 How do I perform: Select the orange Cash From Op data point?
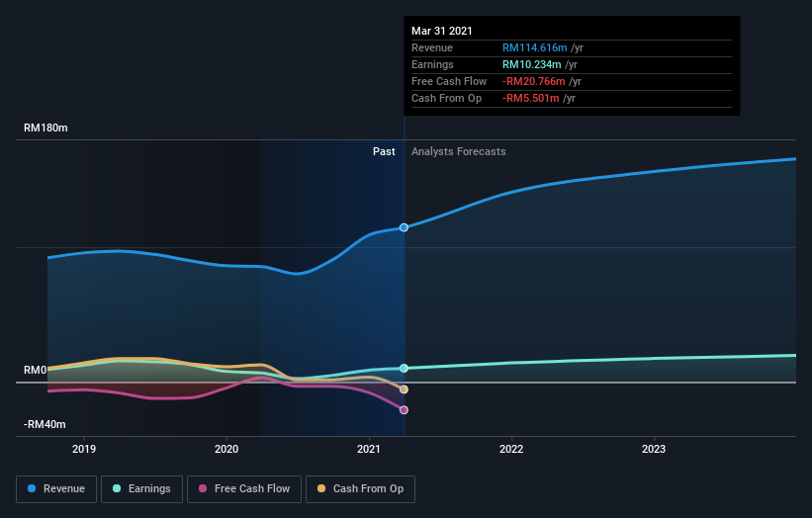tap(404, 389)
